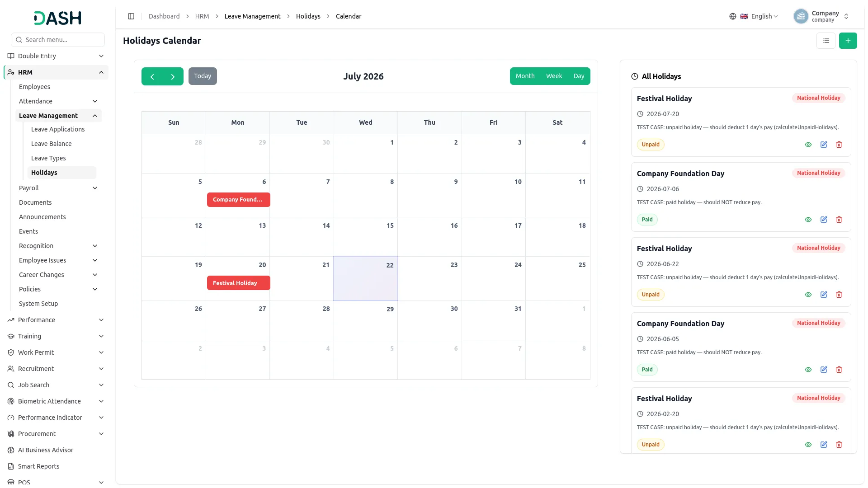Viewport: 868px width, 488px height.
Task: Go to next month arrow
Action: pos(173,76)
